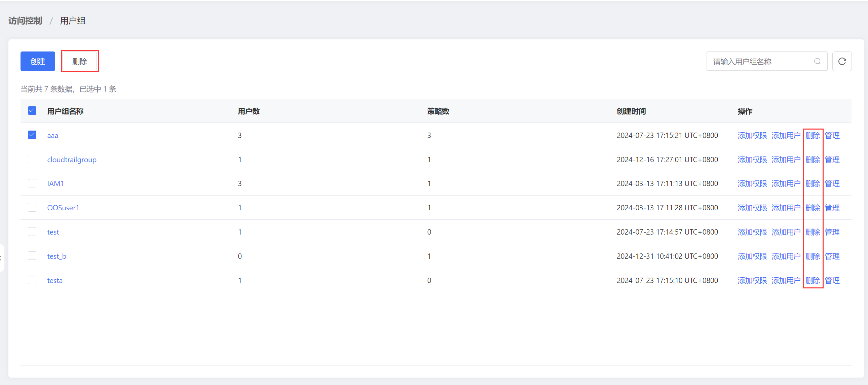Toggle the select-all header checkbox
The image size is (868, 385).
pyautogui.click(x=32, y=111)
